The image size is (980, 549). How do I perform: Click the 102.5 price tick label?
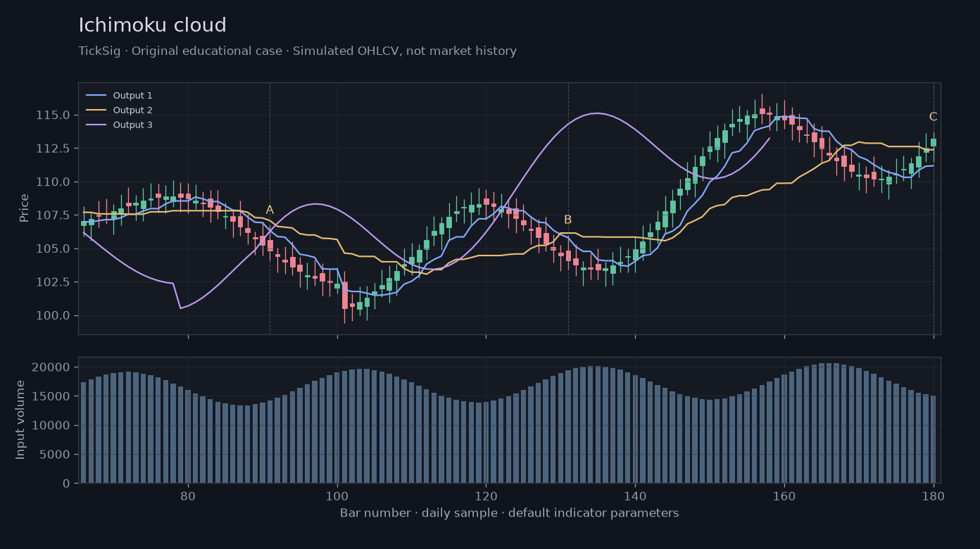click(54, 282)
